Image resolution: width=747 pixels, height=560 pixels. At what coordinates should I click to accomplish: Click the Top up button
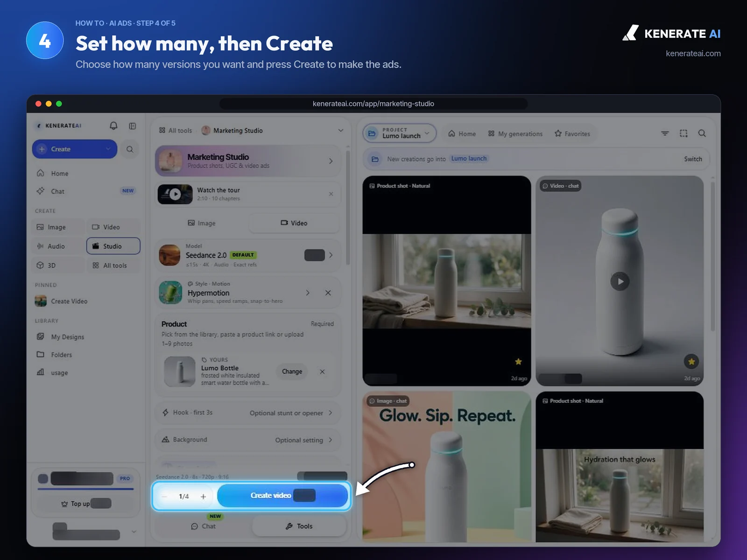pyautogui.click(x=85, y=504)
